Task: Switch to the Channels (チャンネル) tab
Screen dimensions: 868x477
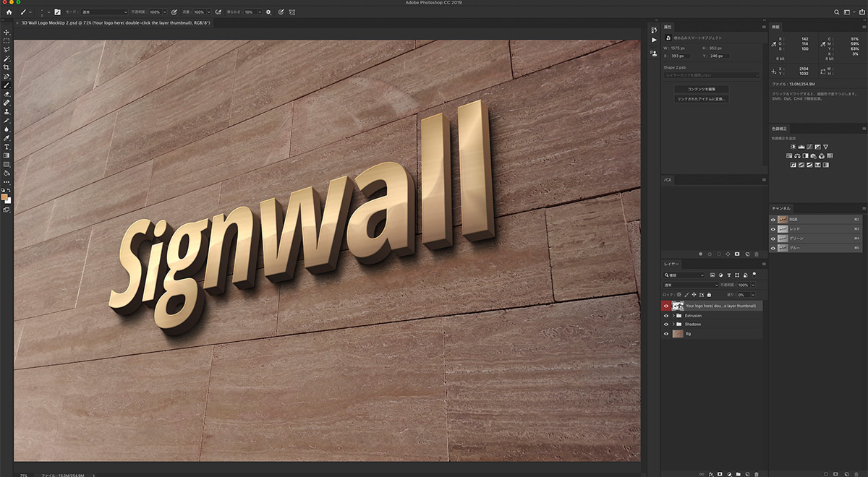Action: (781, 207)
